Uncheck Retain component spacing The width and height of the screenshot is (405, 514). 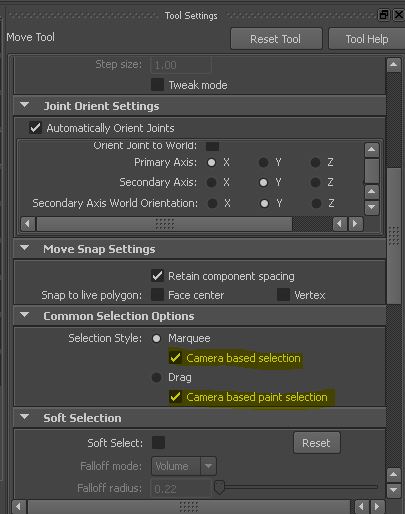click(x=157, y=276)
